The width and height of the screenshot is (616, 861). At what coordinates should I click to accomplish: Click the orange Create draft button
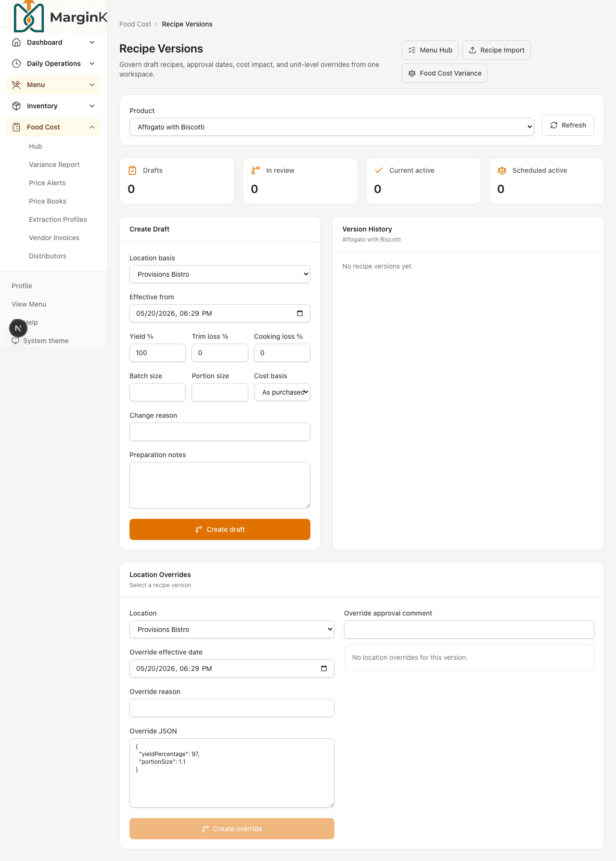pos(220,529)
